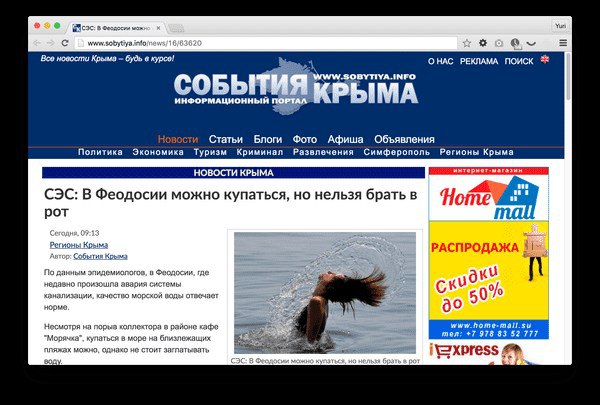600x405 pixels.
Task: Open author link События Крыма
Action: coord(100,256)
